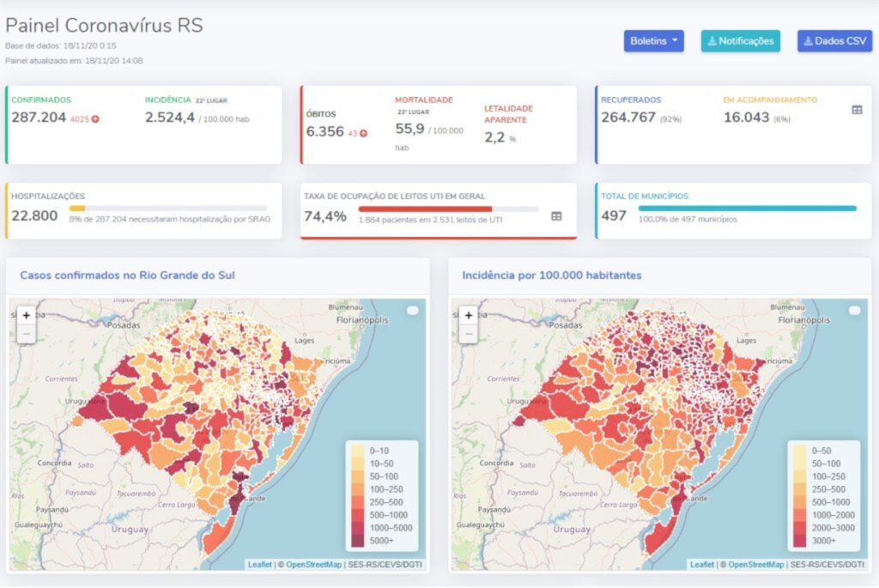The image size is (879, 588).
Task: Open the Boletins dropdown
Action: (x=653, y=41)
